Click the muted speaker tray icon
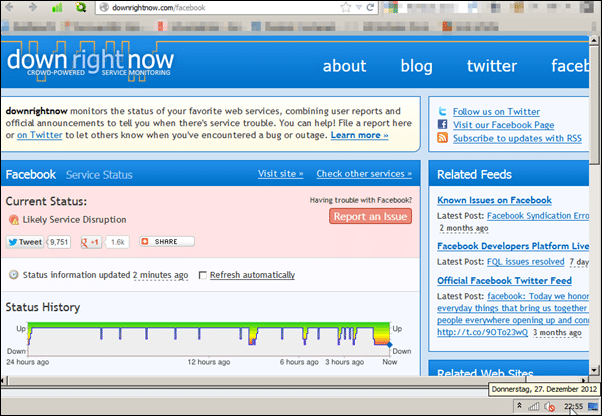The height and width of the screenshot is (416, 602). (x=549, y=406)
